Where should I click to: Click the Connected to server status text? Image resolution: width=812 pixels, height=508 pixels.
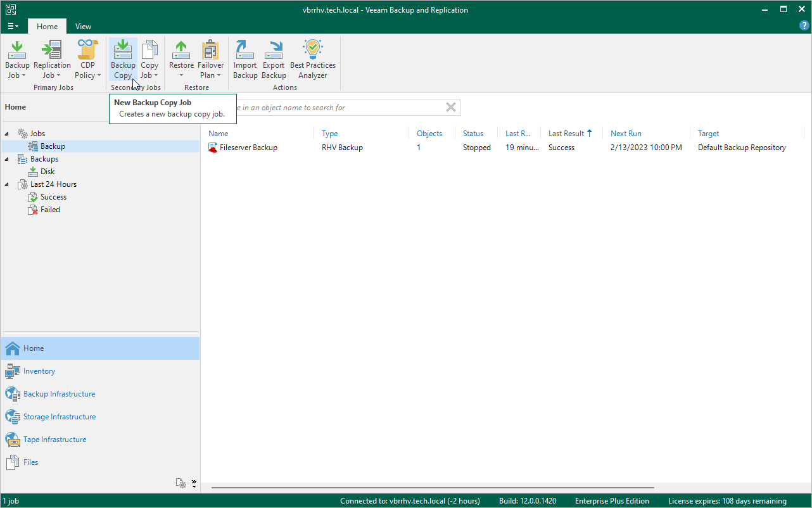point(410,501)
